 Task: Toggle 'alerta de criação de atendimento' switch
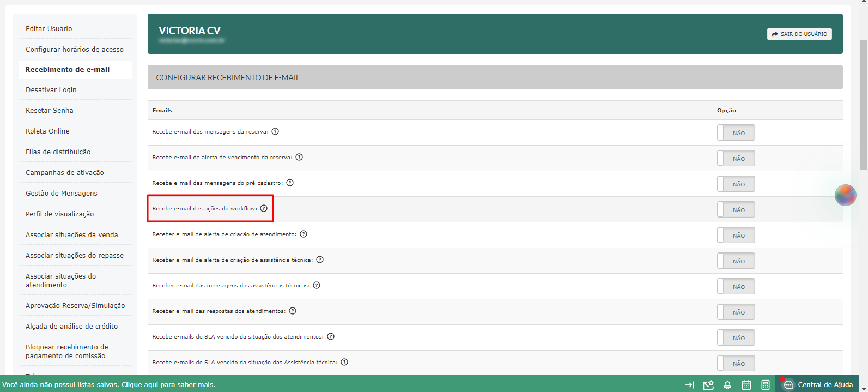pos(736,235)
